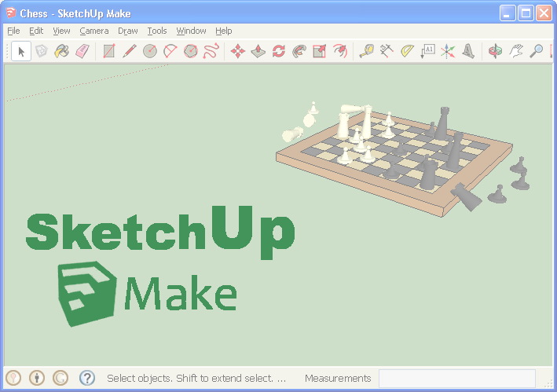Image resolution: width=557 pixels, height=392 pixels.
Task: Activate the Pan hand tool
Action: (x=515, y=51)
